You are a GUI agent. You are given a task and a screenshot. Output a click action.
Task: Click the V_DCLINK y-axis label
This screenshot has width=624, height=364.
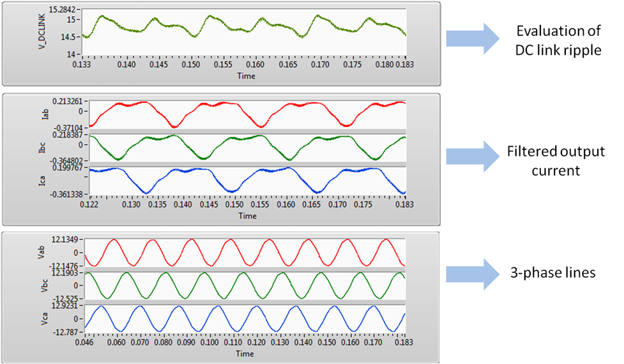point(42,33)
